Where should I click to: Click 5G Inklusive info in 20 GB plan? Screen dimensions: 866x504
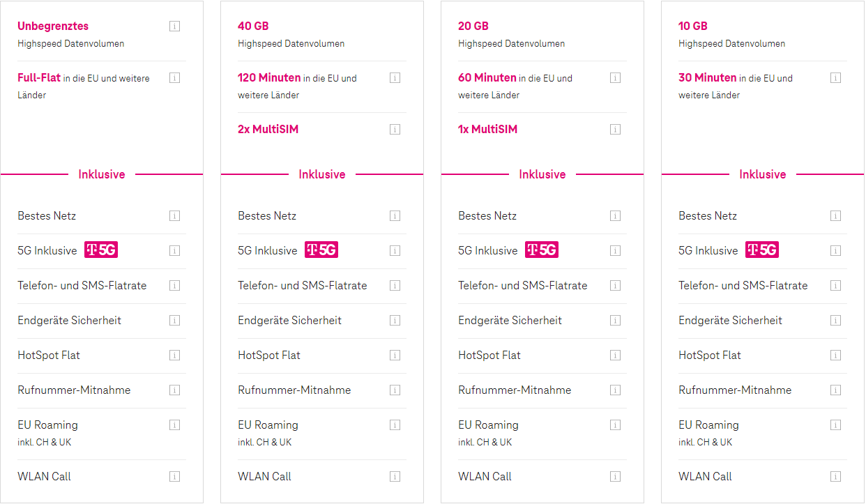coord(615,250)
